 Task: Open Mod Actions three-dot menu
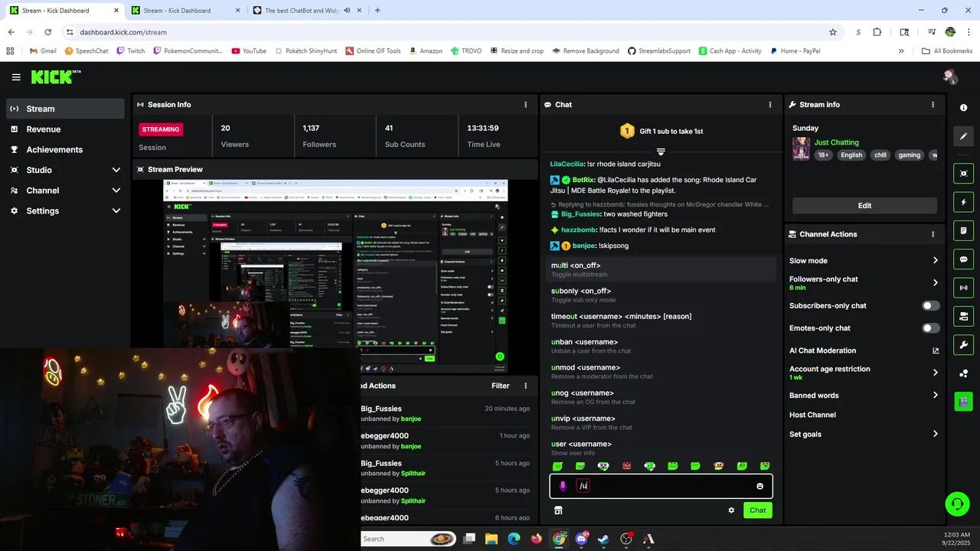(525, 386)
